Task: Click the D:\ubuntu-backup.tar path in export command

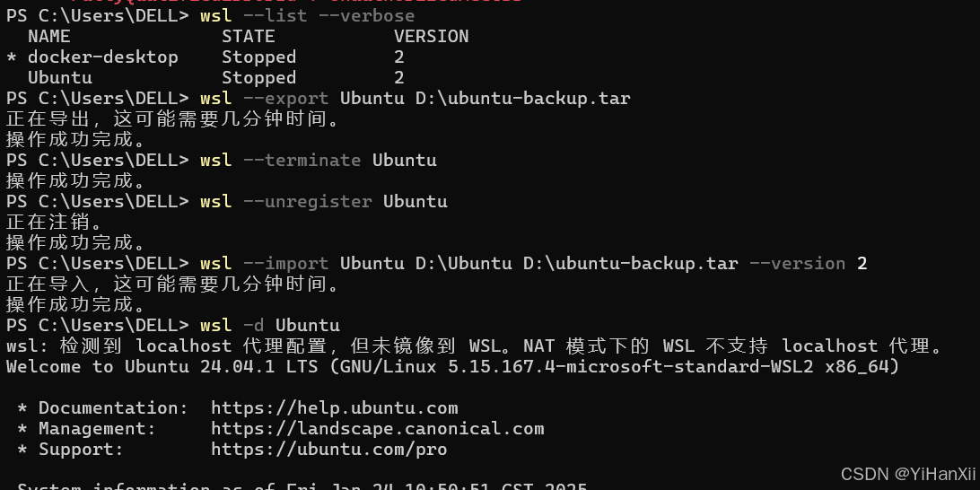Action: point(523,98)
